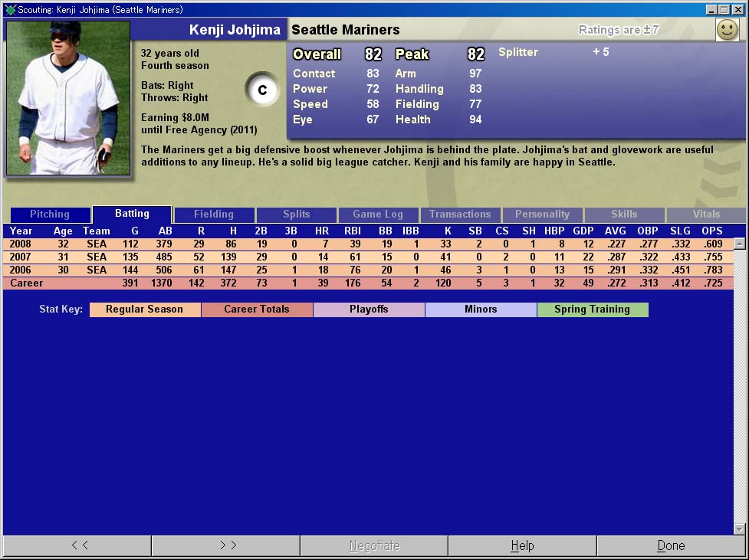Click Kenji Johjima's player photo

coord(68,98)
